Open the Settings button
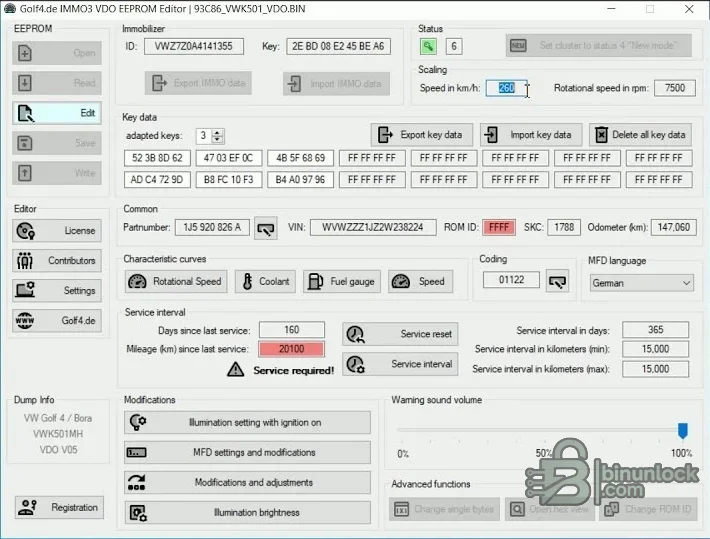Image resolution: width=710 pixels, height=539 pixels. 57,291
